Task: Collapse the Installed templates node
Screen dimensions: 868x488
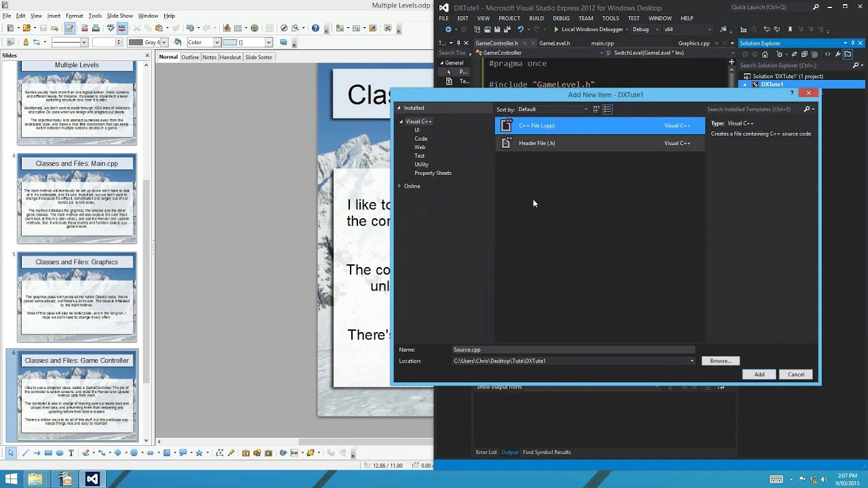Action: (x=399, y=108)
